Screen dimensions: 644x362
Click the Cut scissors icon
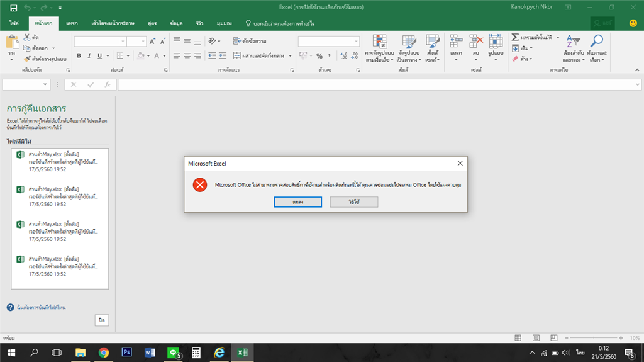pyautogui.click(x=27, y=37)
